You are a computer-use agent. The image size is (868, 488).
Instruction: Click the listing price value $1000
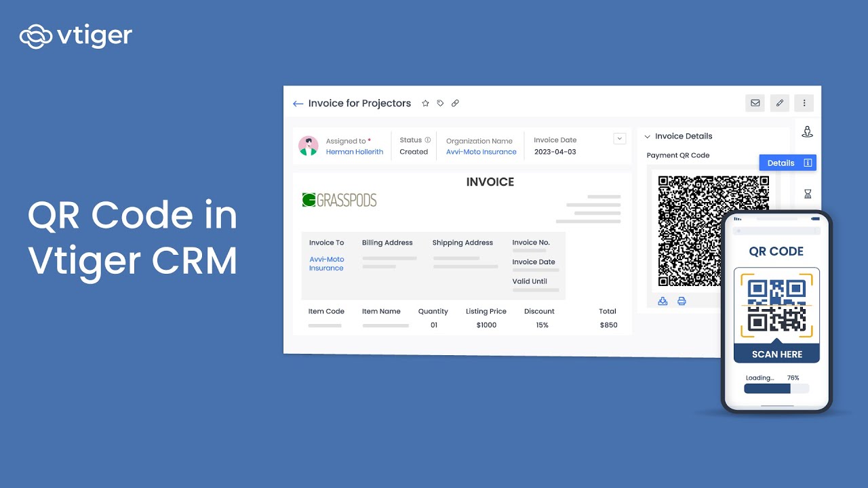coord(486,325)
